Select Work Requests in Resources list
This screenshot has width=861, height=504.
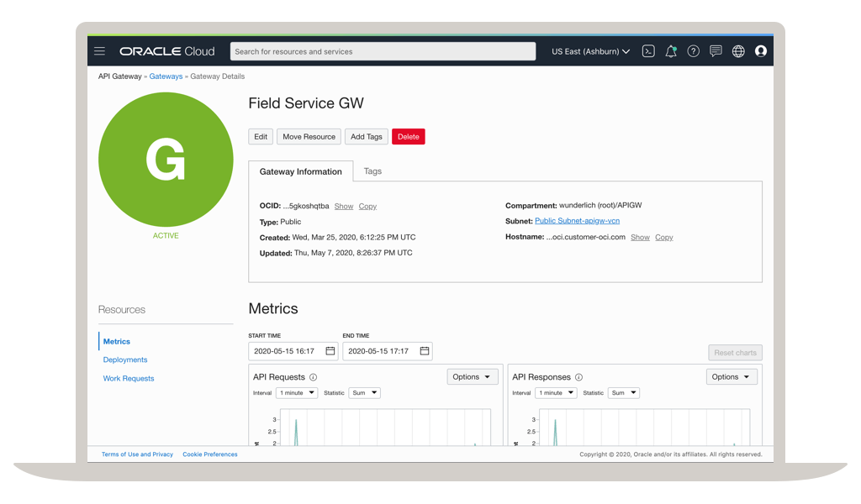[x=129, y=378]
